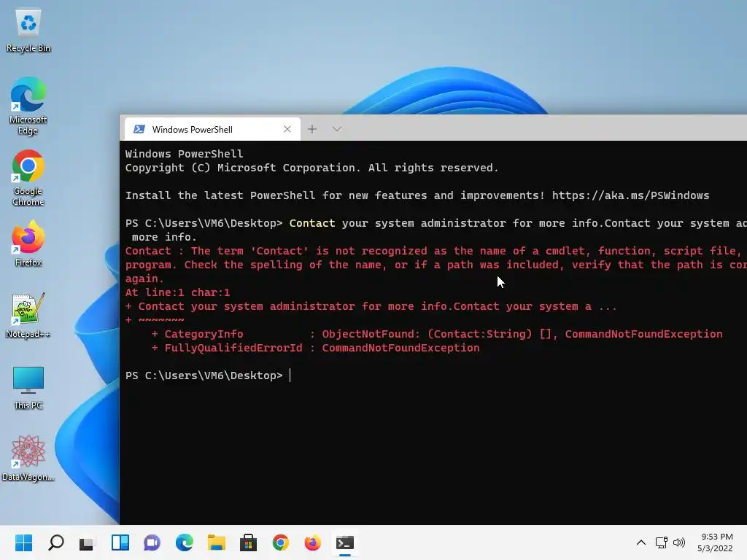The image size is (747, 560).
Task: Launch Firefox from the taskbar
Action: coord(312,542)
